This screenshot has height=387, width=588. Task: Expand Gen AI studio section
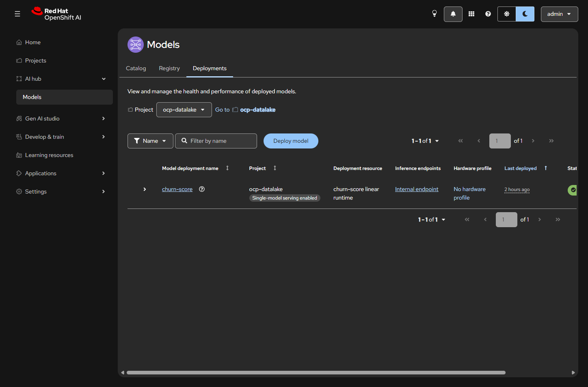(x=65, y=118)
